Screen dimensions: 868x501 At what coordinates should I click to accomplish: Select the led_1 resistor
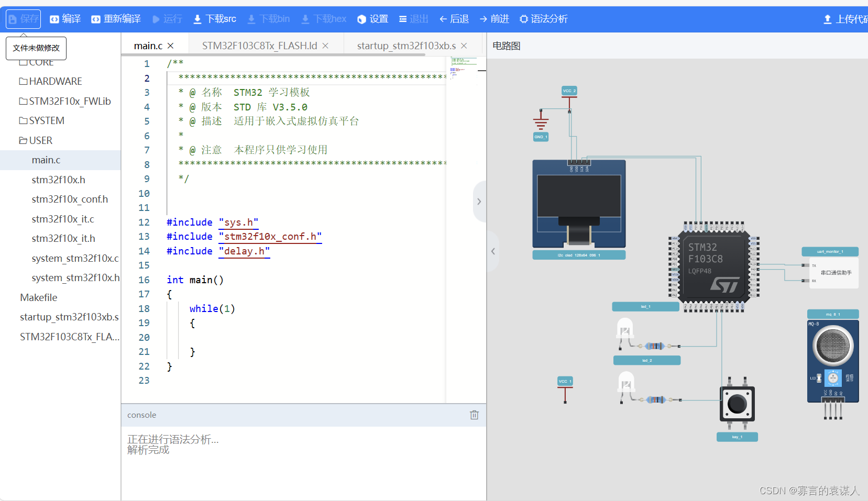click(x=655, y=346)
